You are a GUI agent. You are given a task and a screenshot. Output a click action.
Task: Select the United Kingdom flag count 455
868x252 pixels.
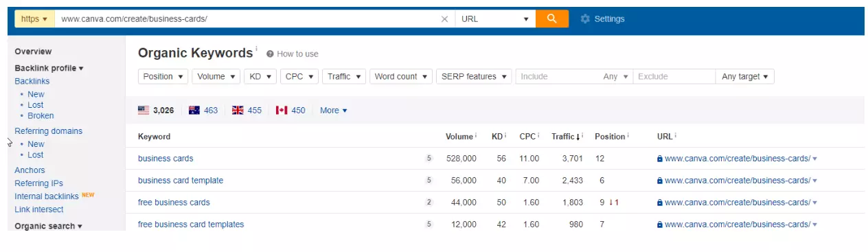pos(247,110)
